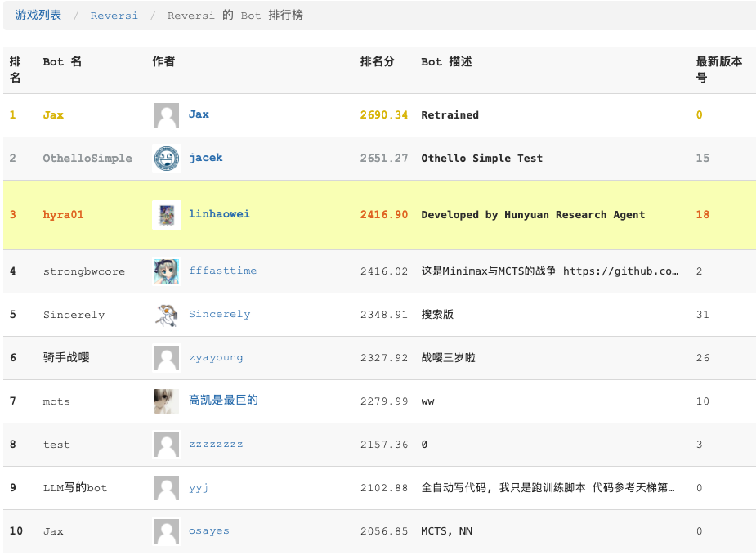756x555 pixels.
Task: Click the description 'Othello Simple Test'
Action: pyautogui.click(x=481, y=158)
